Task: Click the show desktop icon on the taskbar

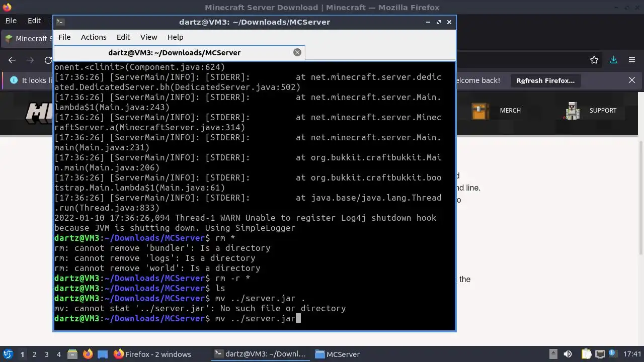Action: (x=102, y=354)
